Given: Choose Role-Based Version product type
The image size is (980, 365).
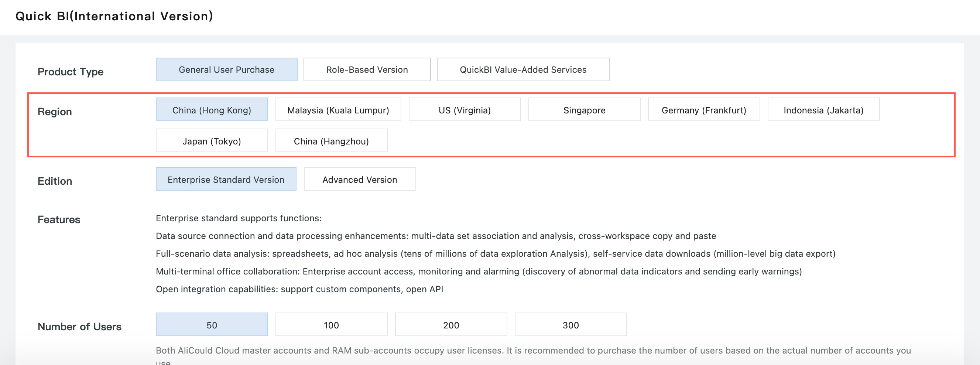Looking at the screenshot, I should (x=367, y=70).
